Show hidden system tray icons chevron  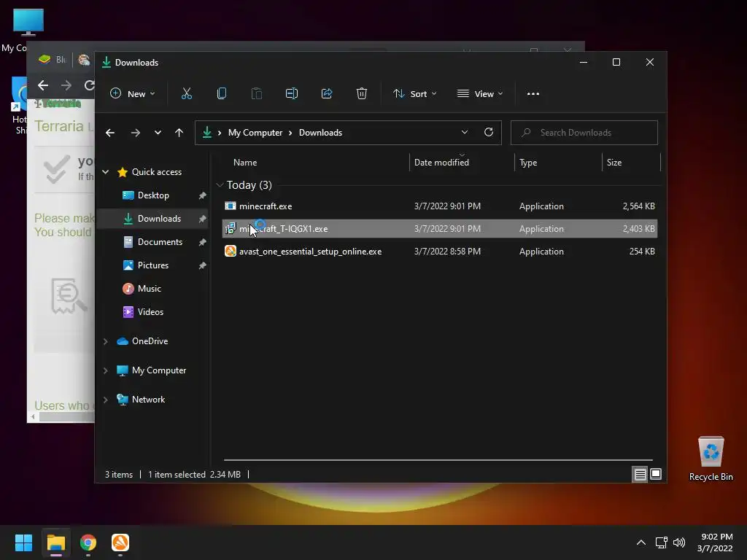coord(641,542)
